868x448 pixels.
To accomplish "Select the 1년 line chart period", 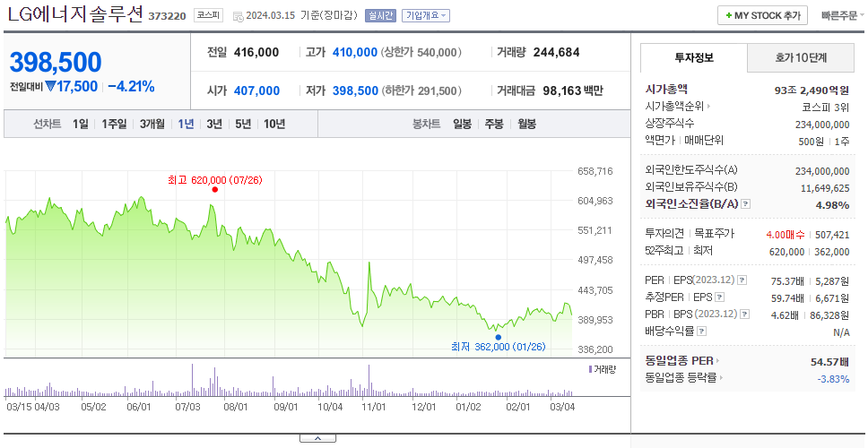I will click(x=186, y=124).
